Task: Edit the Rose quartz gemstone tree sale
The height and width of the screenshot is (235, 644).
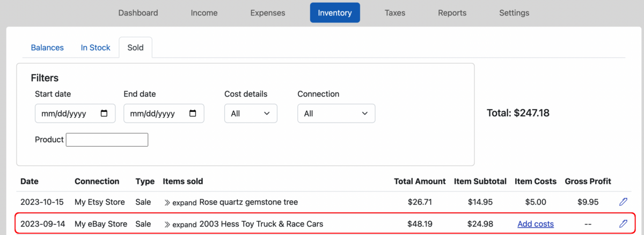Action: (x=623, y=202)
